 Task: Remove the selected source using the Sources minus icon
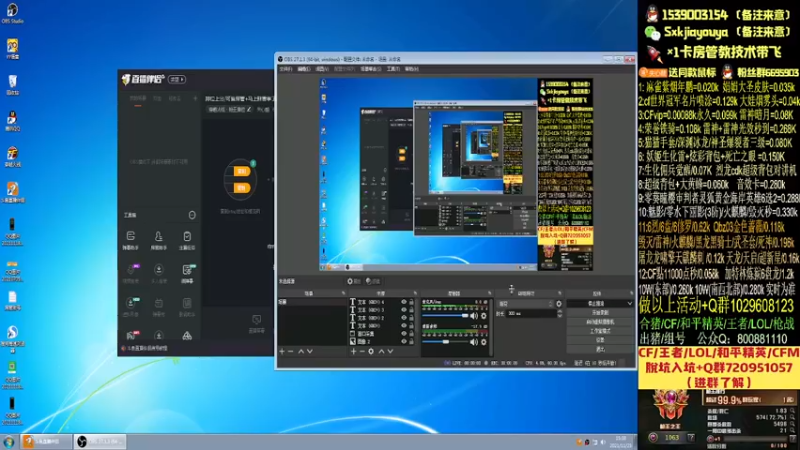362,352
